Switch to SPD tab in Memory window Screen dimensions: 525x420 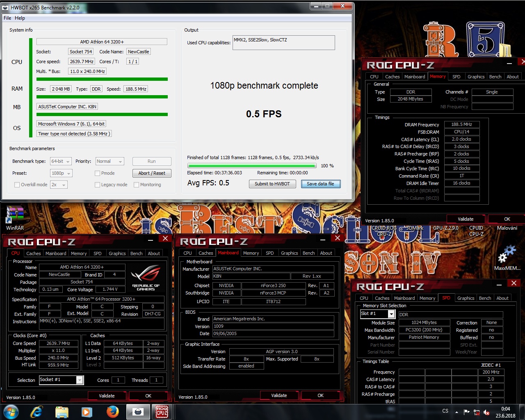click(x=456, y=77)
